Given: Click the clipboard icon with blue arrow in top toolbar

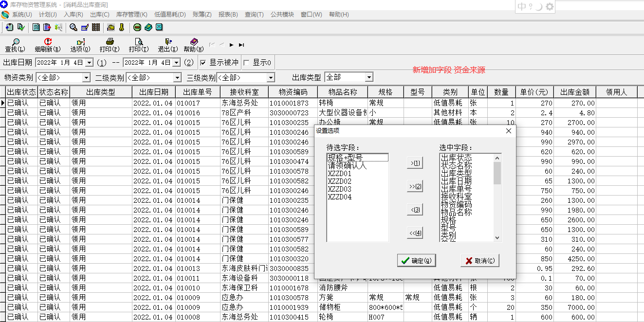Looking at the screenshot, I should (x=9, y=27).
